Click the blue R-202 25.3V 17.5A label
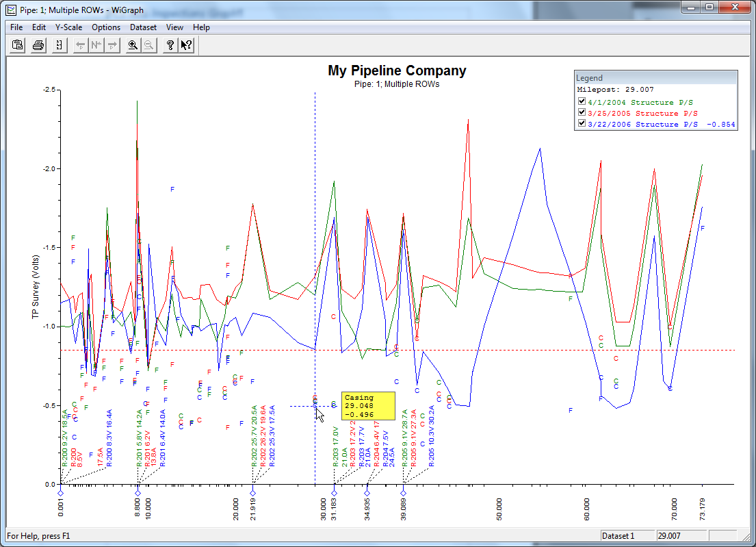The image size is (756, 547). point(272,436)
